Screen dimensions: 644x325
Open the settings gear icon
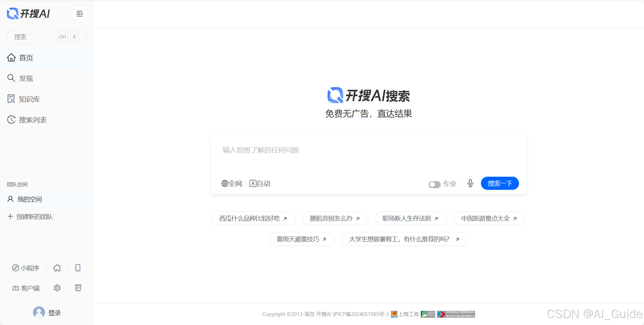coord(57,288)
